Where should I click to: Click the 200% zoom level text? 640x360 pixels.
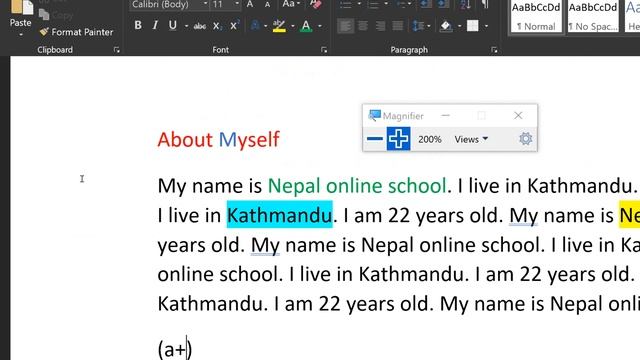pos(429,139)
